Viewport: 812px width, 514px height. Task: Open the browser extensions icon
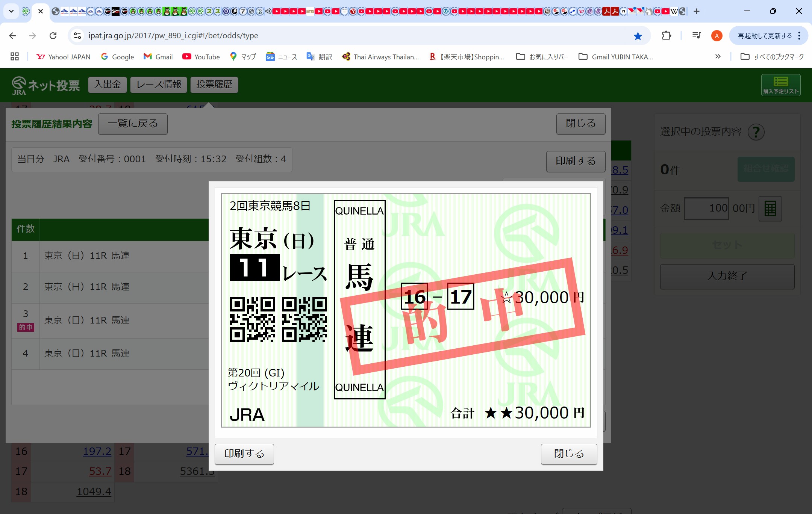coord(666,36)
